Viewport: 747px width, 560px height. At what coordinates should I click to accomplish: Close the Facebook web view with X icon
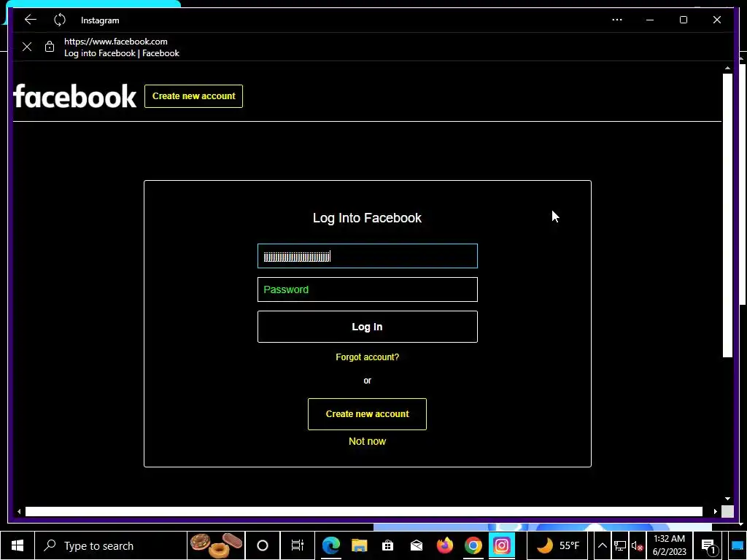(x=27, y=47)
